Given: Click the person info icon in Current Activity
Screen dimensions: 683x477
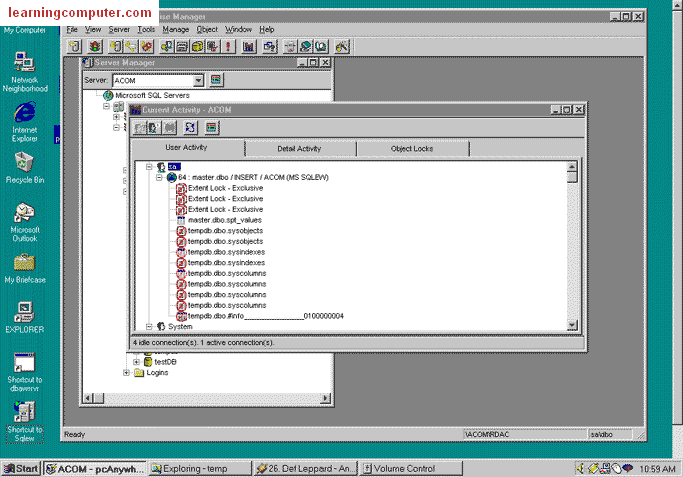Looking at the screenshot, I should pos(154,128).
